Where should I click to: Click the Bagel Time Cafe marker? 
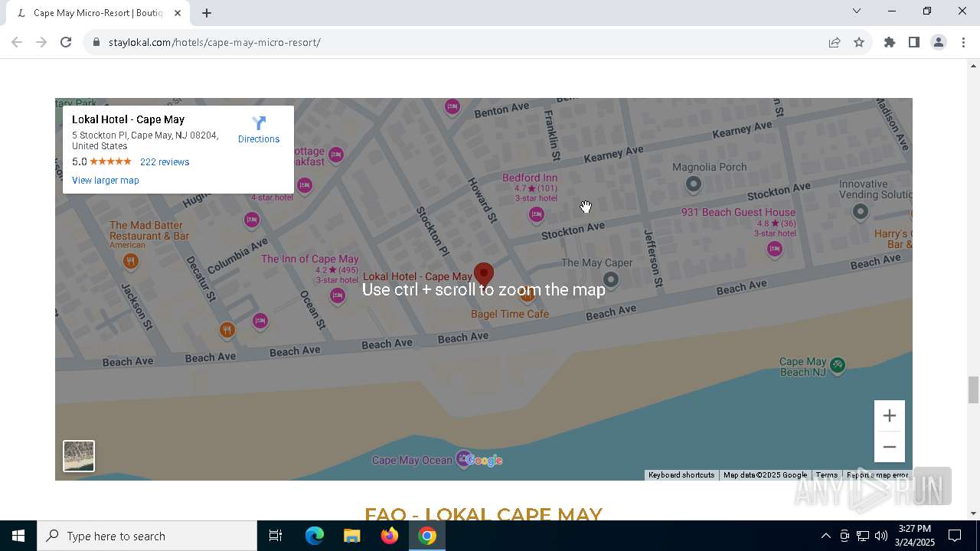(x=527, y=296)
